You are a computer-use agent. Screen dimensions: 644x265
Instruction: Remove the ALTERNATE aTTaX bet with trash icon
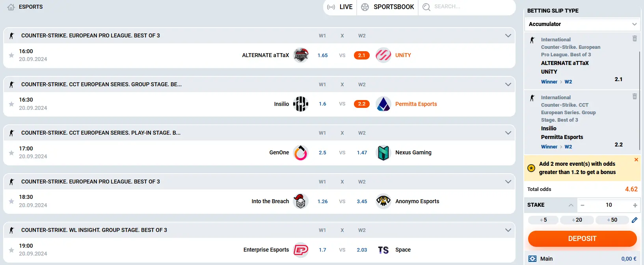coord(635,39)
